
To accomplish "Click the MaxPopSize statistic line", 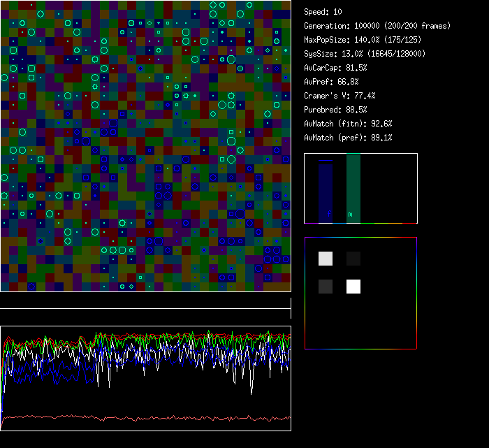I will [365, 40].
